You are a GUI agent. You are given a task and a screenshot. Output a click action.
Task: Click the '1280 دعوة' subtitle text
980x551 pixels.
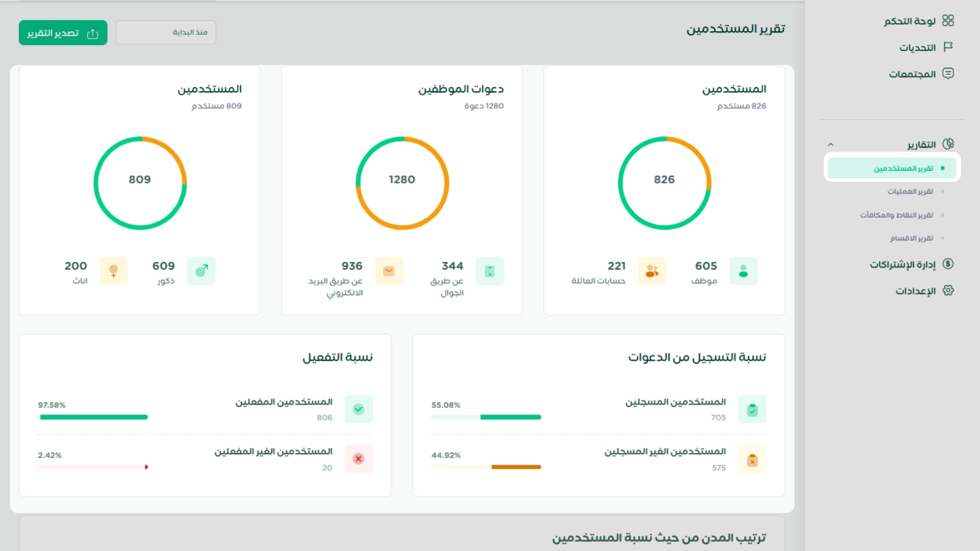(x=484, y=106)
